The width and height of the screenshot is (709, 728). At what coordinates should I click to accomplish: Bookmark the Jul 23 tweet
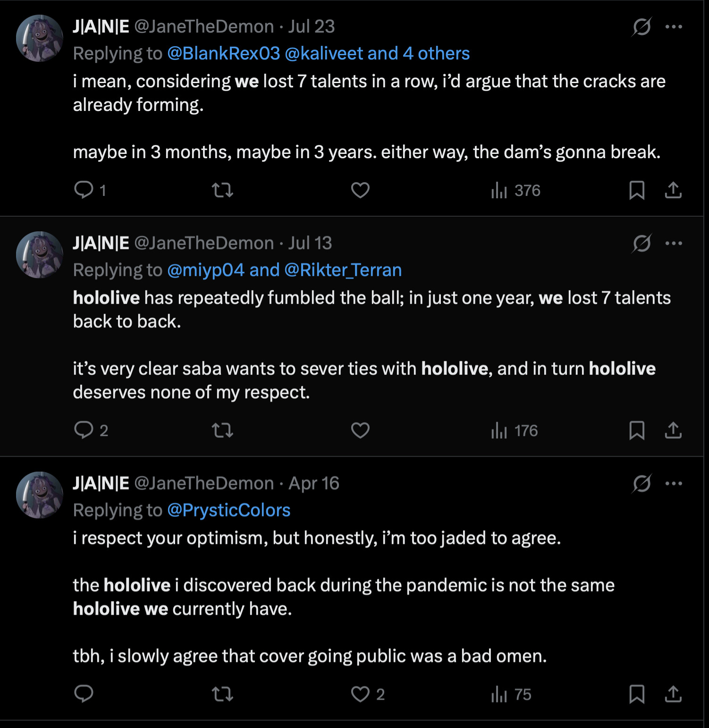637,190
